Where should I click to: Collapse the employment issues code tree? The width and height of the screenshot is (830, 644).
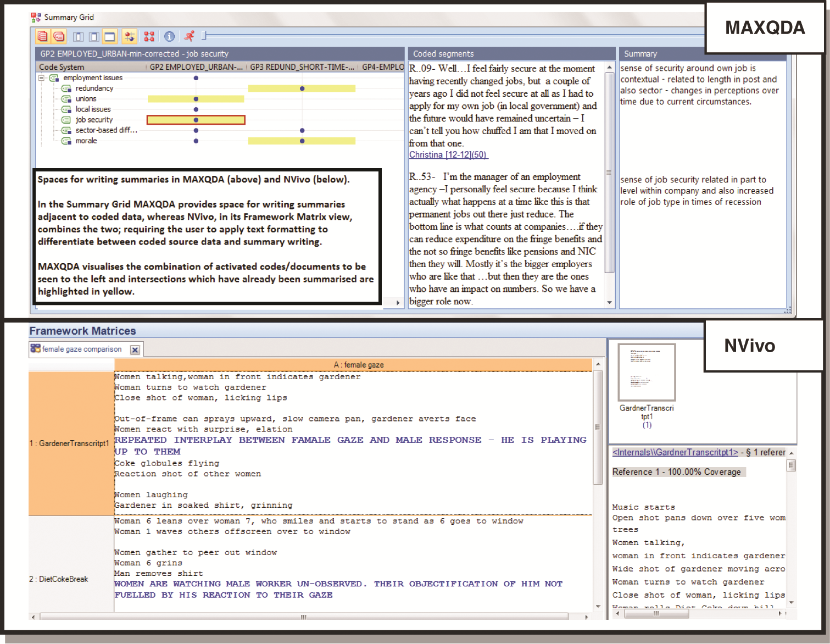[x=41, y=78]
